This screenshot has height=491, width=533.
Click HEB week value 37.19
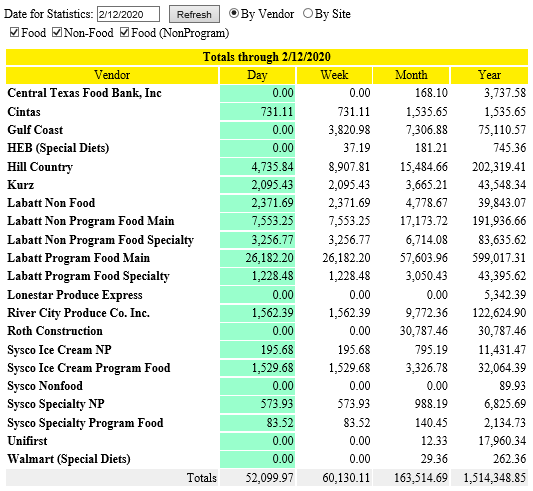pyautogui.click(x=357, y=148)
